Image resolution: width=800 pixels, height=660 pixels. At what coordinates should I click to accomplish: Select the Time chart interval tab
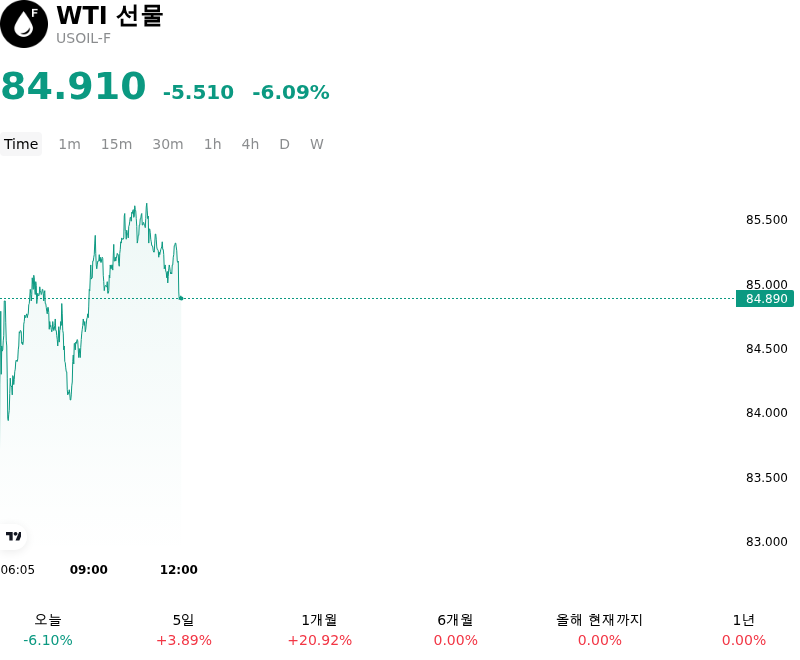[21, 144]
